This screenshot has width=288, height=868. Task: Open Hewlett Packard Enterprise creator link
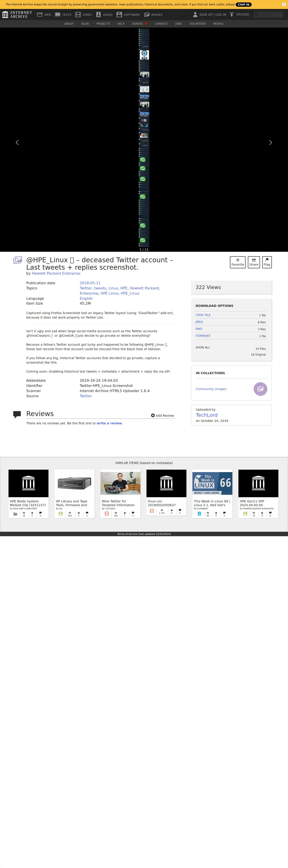coord(56,273)
